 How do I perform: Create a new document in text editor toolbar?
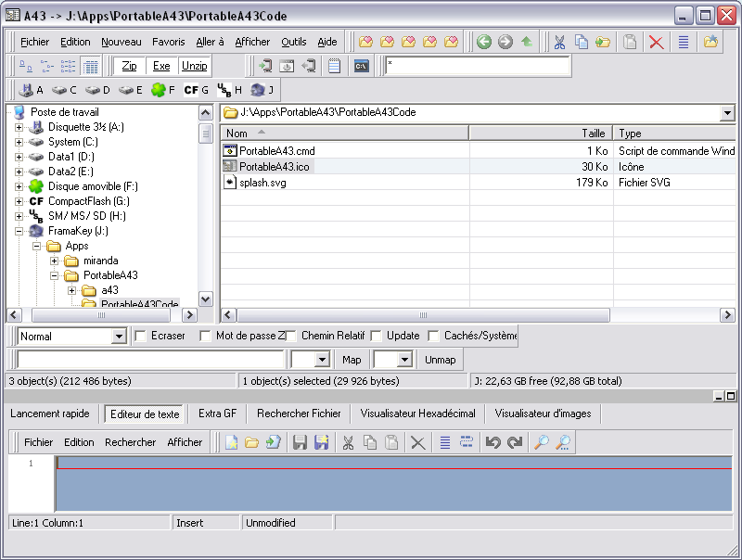tap(231, 442)
